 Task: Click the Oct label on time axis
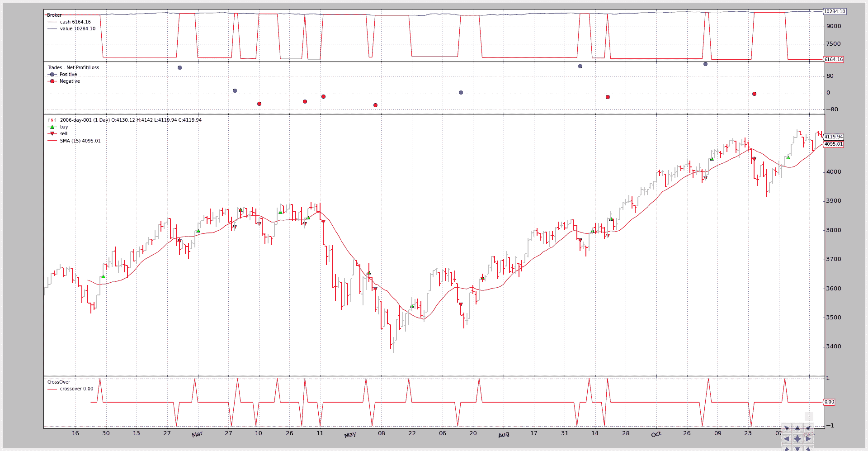pyautogui.click(x=656, y=434)
